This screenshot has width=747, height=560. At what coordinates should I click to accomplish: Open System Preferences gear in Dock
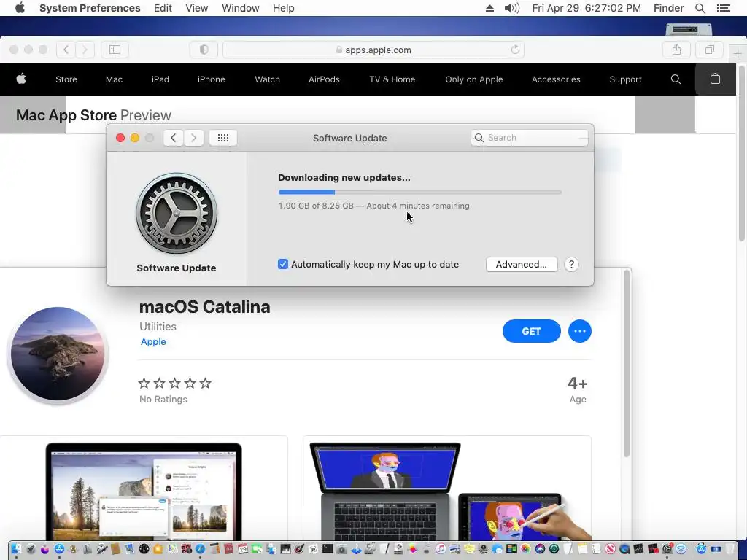coord(667,548)
